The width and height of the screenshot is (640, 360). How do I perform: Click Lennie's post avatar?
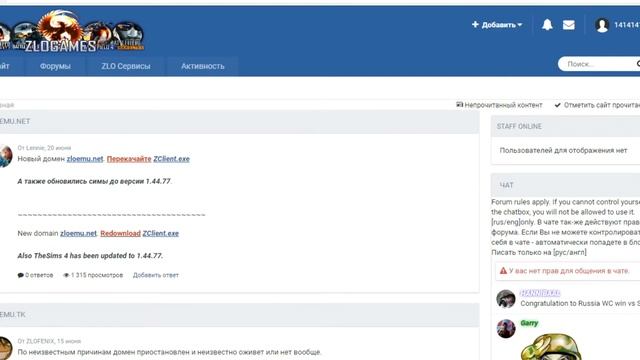[x=5, y=156]
